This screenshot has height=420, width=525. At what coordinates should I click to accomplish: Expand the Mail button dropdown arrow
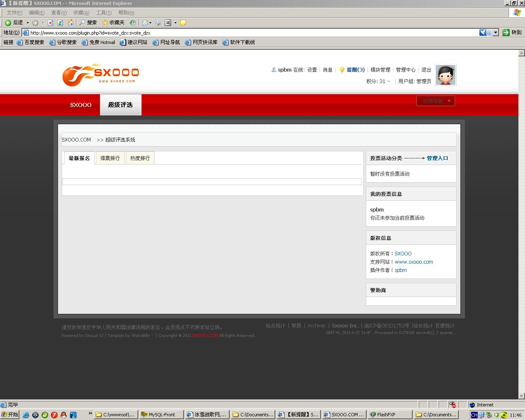151,23
